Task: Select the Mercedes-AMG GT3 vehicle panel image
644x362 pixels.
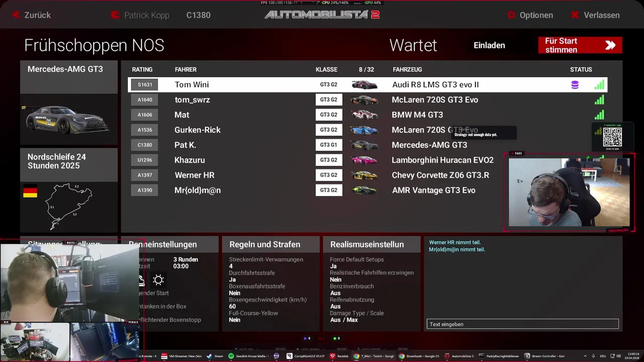Action: tap(68, 120)
